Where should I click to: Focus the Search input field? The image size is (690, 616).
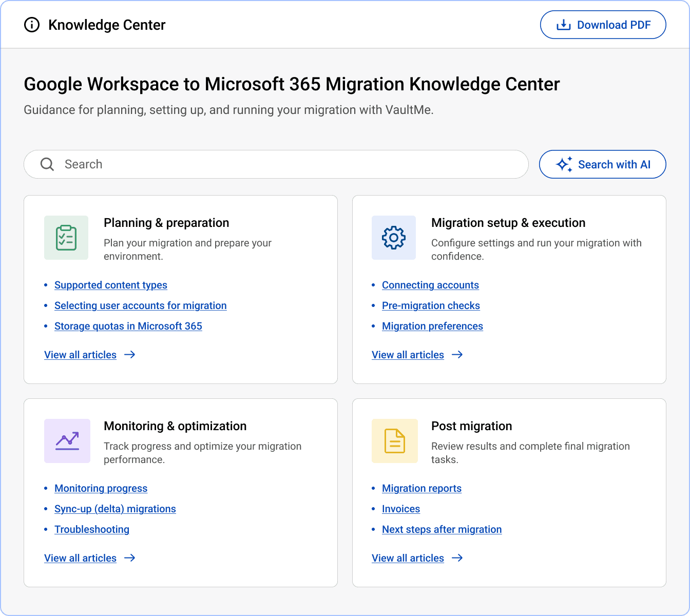tap(276, 164)
